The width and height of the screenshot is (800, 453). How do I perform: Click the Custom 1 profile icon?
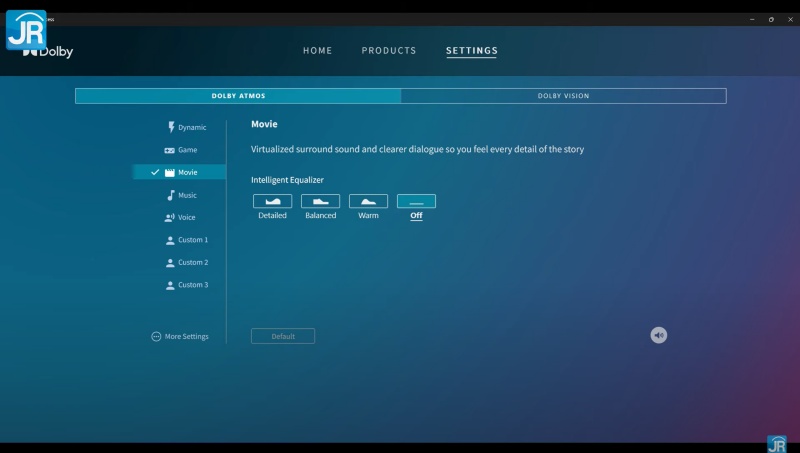(x=170, y=240)
